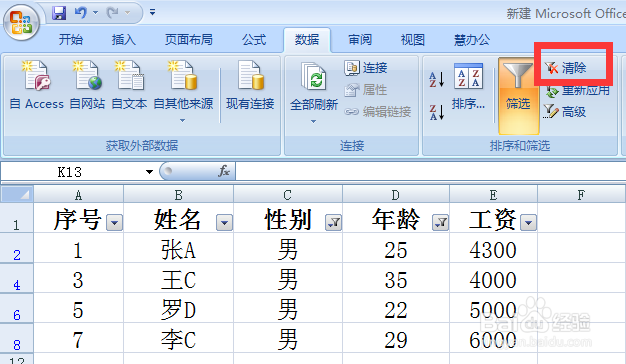This screenshot has height=364, width=626.
Task: Import data 自 Access
Action: coord(36,85)
